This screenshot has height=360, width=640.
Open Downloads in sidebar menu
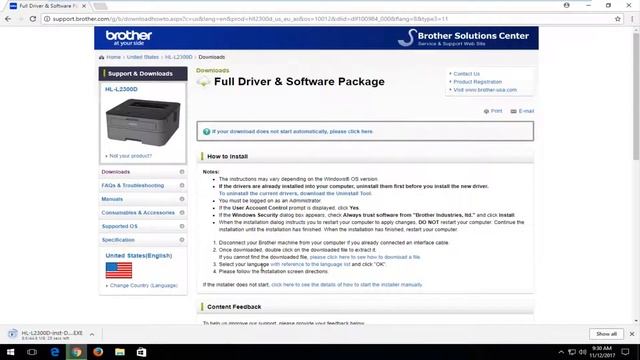point(116,172)
